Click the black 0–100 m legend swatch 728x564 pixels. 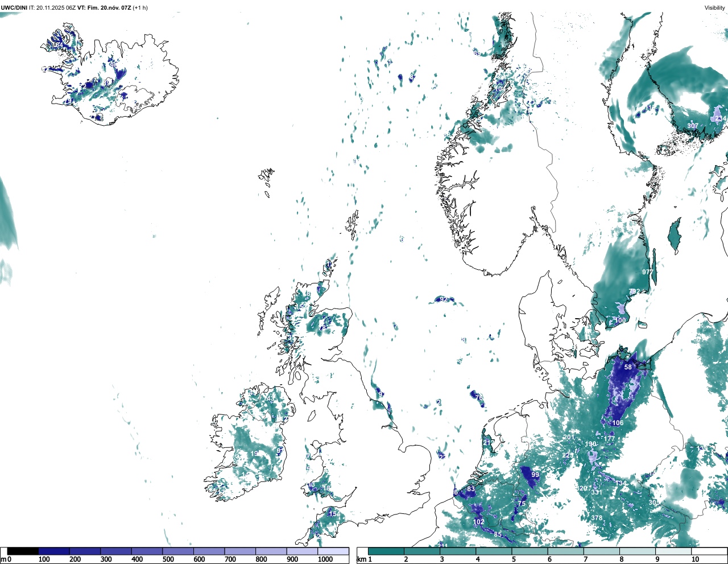pos(23,551)
